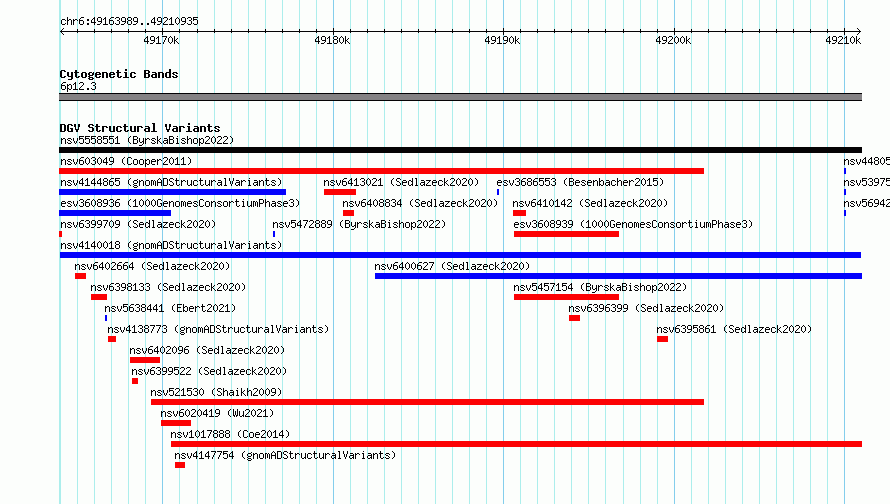Screen dimensions: 890x504
Task: Click the 49210k ruler tick label
Action: pos(843,40)
